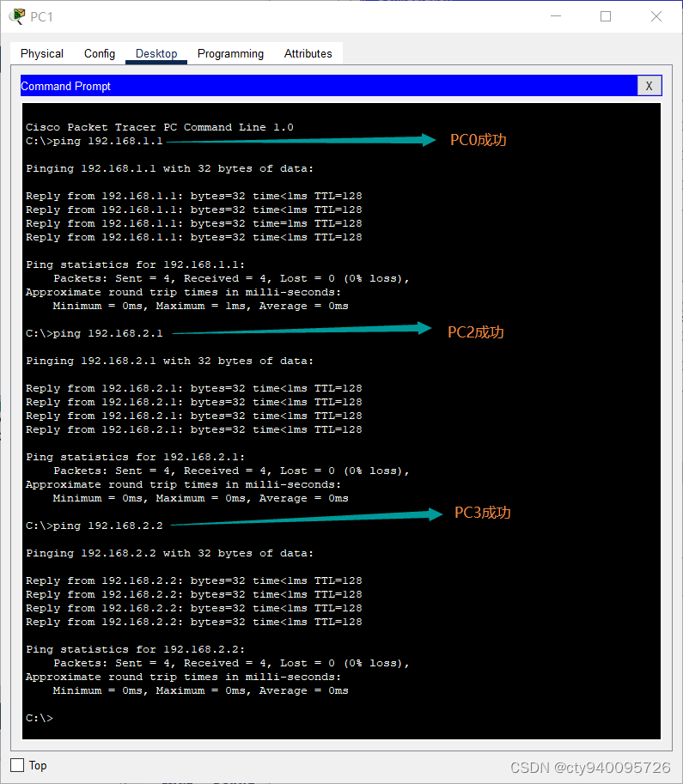
Task: Click the Command Prompt title bar
Action: [329, 86]
